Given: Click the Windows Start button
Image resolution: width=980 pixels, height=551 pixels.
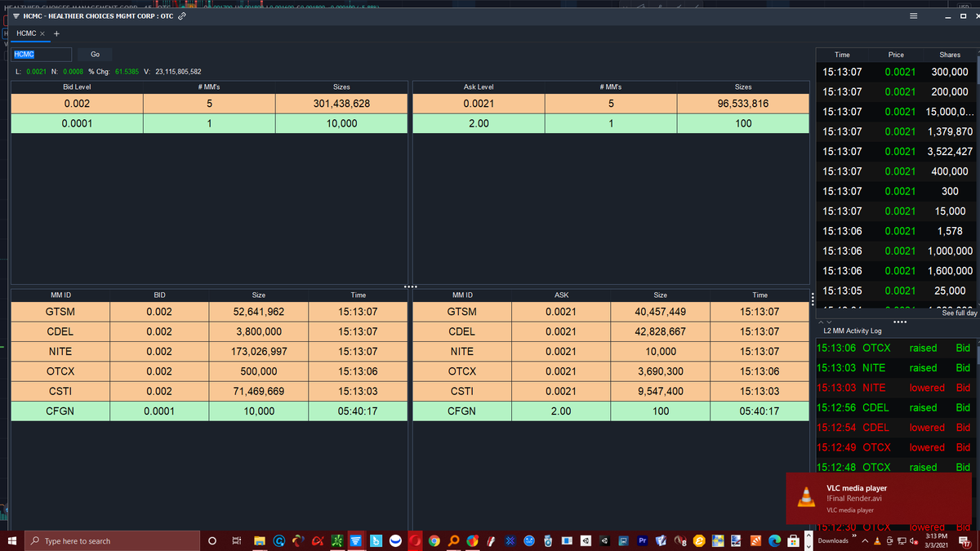Looking at the screenshot, I should [x=11, y=540].
